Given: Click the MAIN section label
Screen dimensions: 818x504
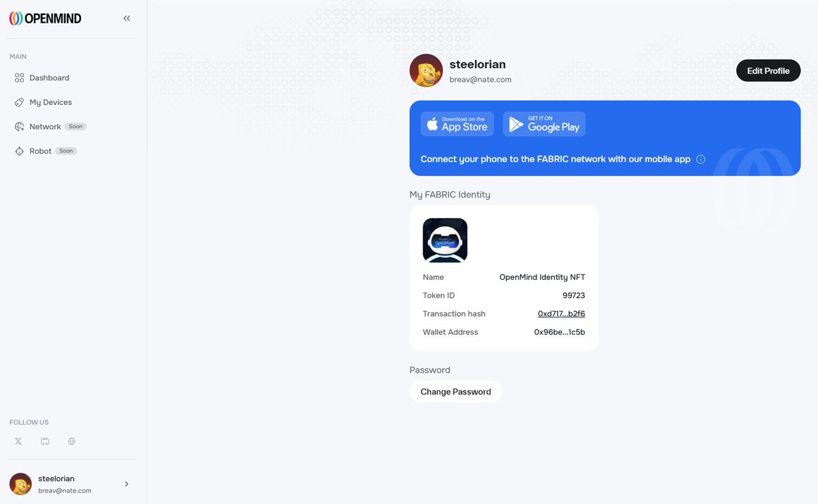Looking at the screenshot, I should point(18,57).
